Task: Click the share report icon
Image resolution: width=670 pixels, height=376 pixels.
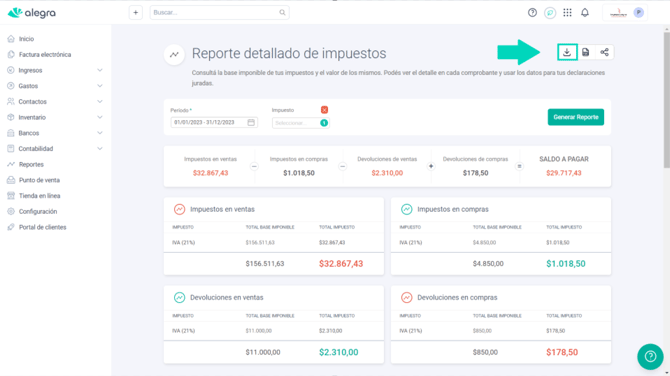Action: tap(604, 52)
